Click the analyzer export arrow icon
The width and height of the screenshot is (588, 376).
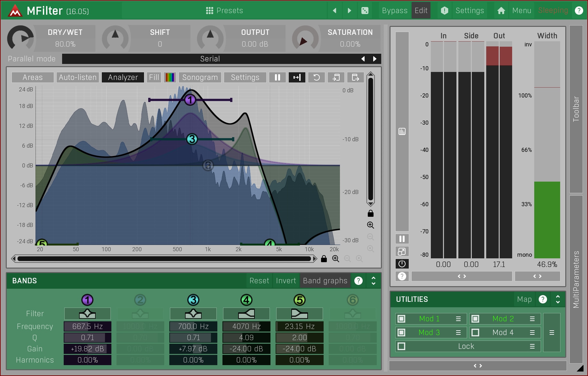(355, 77)
